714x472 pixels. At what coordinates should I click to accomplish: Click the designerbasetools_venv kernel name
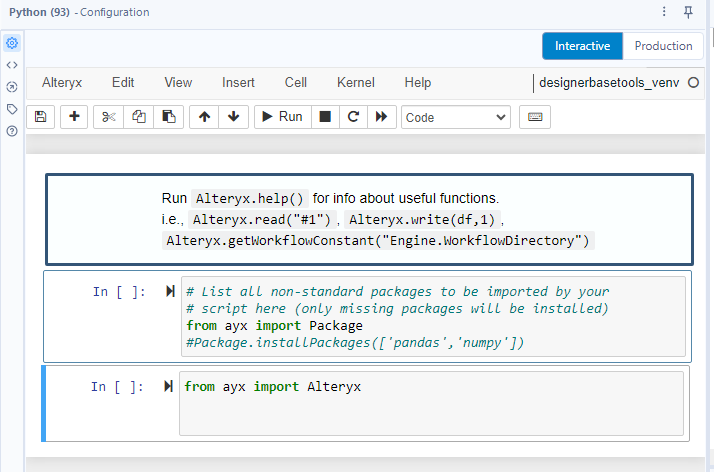click(x=609, y=82)
